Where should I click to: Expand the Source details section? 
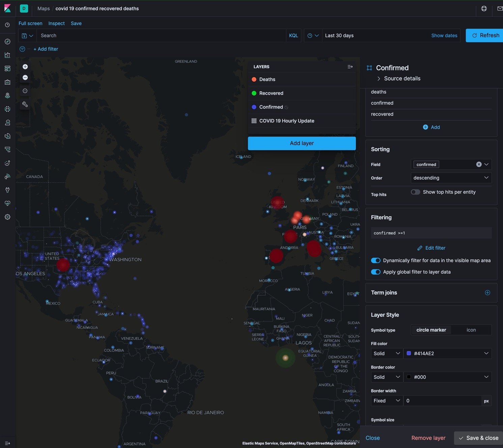398,79
